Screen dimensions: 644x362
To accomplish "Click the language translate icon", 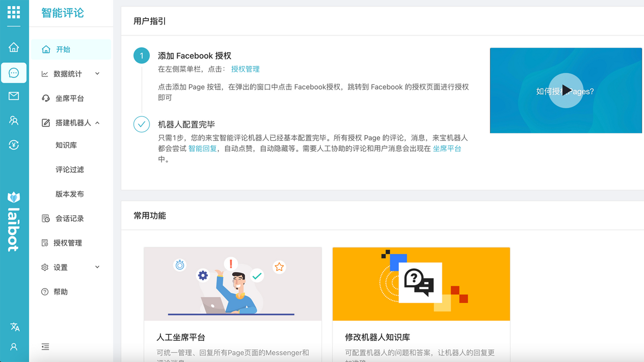I will pyautogui.click(x=15, y=327).
